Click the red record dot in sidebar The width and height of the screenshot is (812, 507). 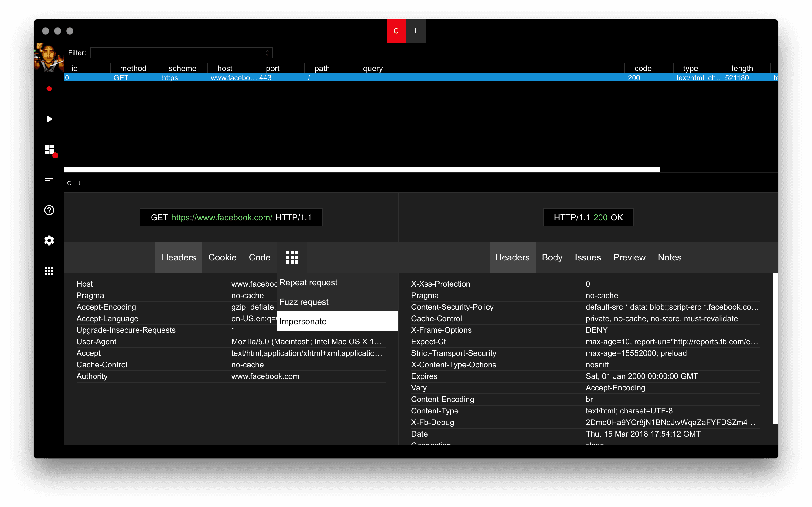click(x=49, y=89)
